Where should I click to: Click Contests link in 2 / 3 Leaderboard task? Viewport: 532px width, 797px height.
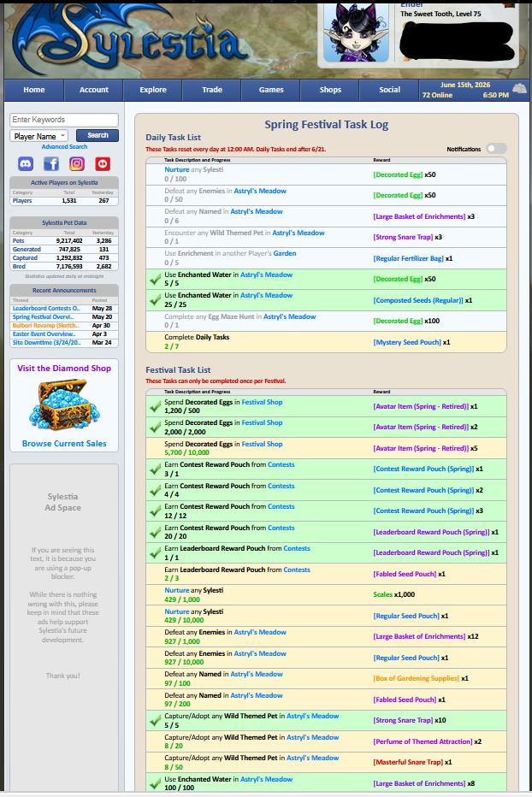pos(297,570)
